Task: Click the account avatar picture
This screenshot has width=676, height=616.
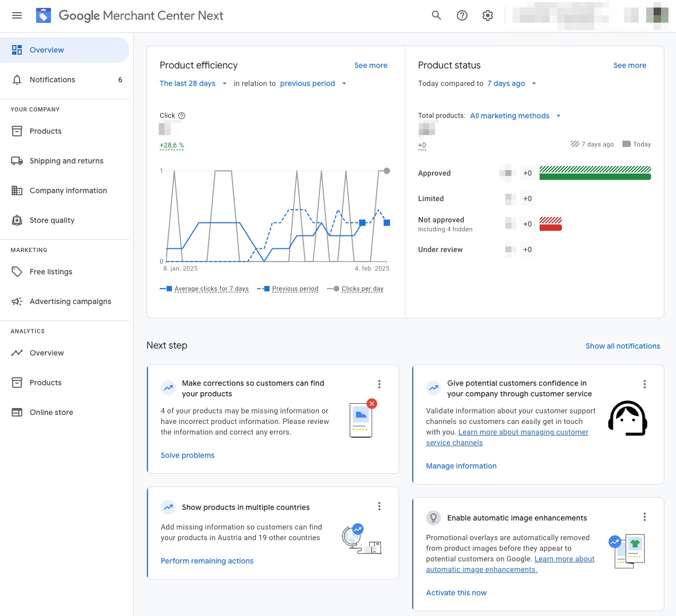Action: coord(657,15)
